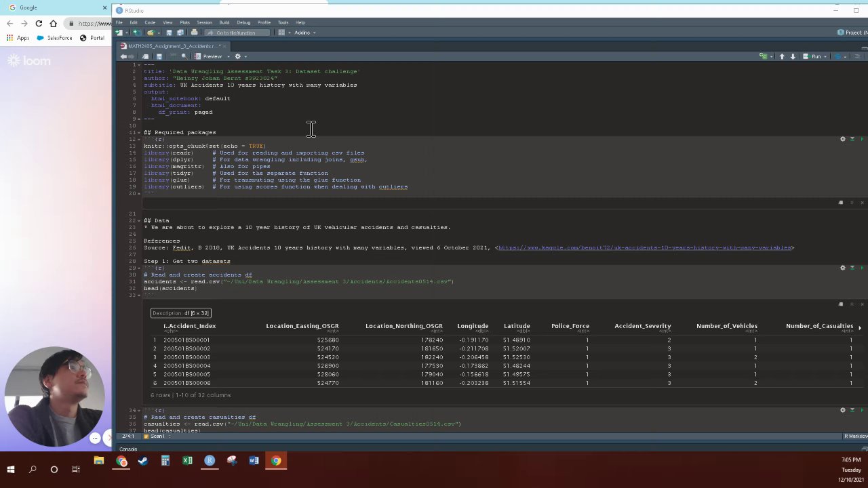Screen dimensions: 868x488
Task: Open document options gear icon
Action: 237,56
